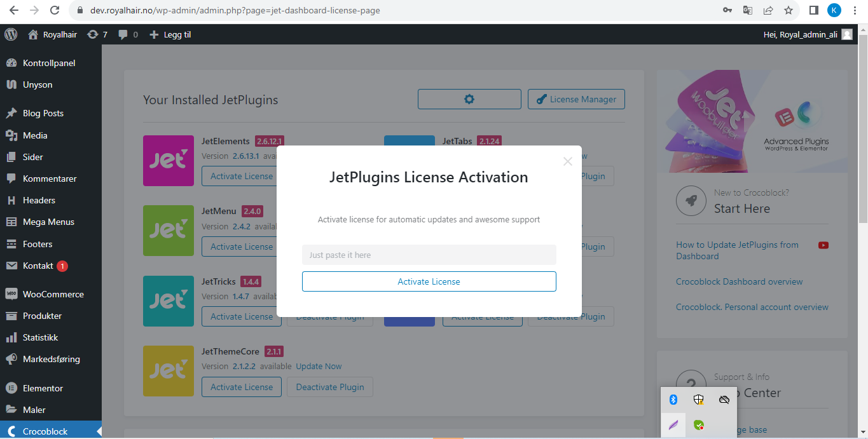Image resolution: width=868 pixels, height=439 pixels.
Task: Click address bar URL field
Action: [x=394, y=10]
